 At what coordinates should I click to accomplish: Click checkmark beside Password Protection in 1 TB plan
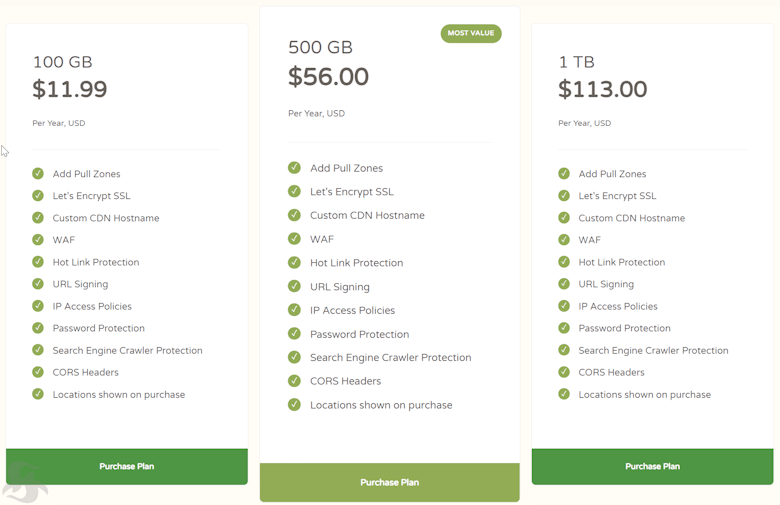coord(564,327)
